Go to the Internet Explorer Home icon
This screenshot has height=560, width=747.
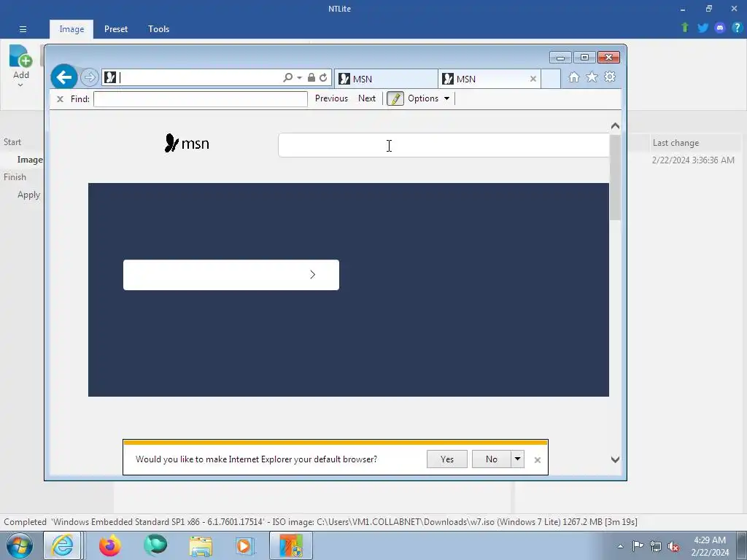coord(573,77)
